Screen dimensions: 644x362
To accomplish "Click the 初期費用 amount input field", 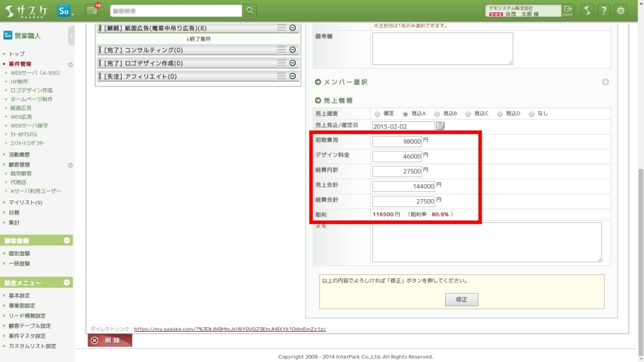I will [397, 141].
